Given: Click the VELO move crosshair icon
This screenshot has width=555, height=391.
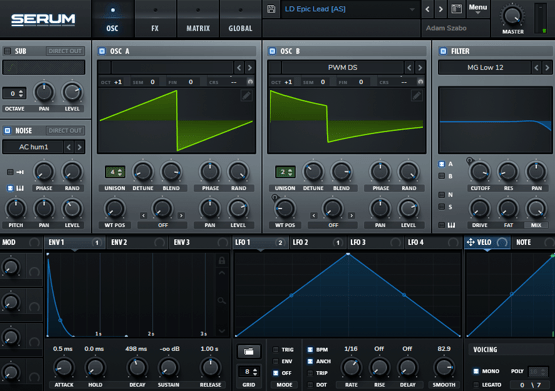Looking at the screenshot, I should coord(470,242).
